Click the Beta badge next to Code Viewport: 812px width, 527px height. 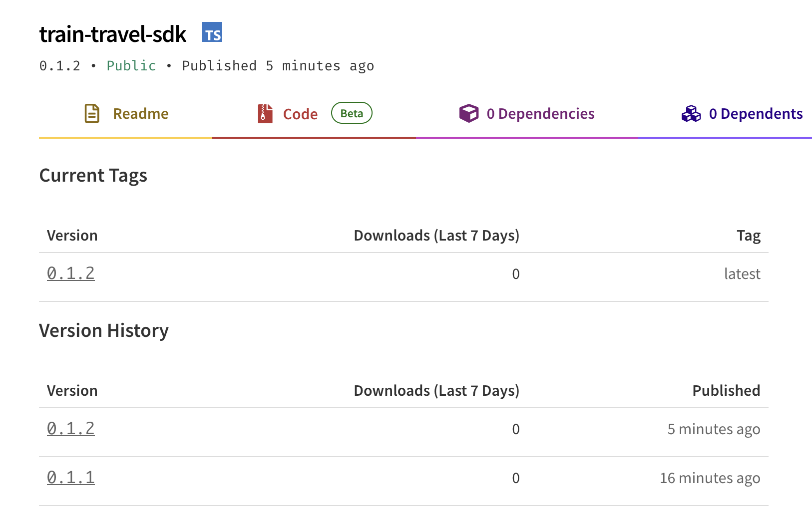point(352,113)
